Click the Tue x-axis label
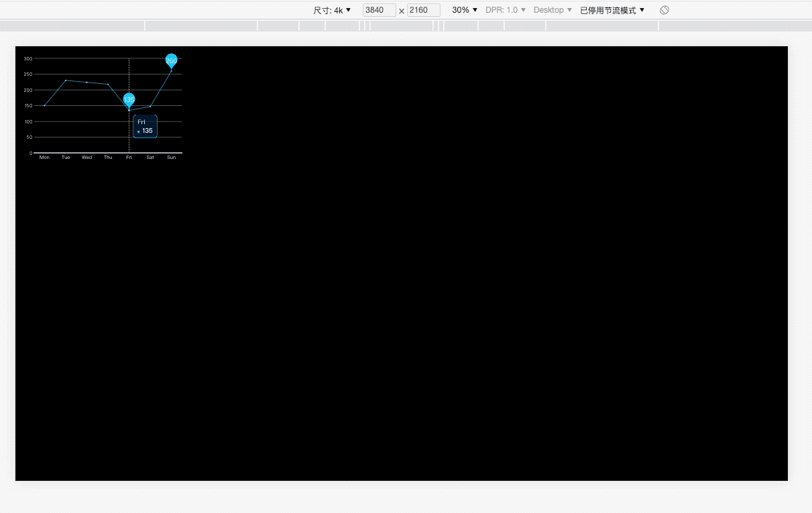The height and width of the screenshot is (513, 812). (x=66, y=158)
